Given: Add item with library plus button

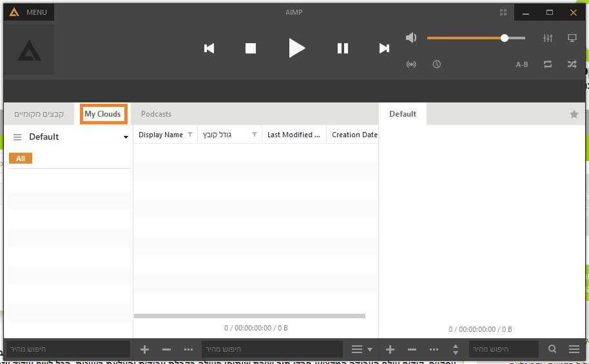Looking at the screenshot, I should 144,350.
